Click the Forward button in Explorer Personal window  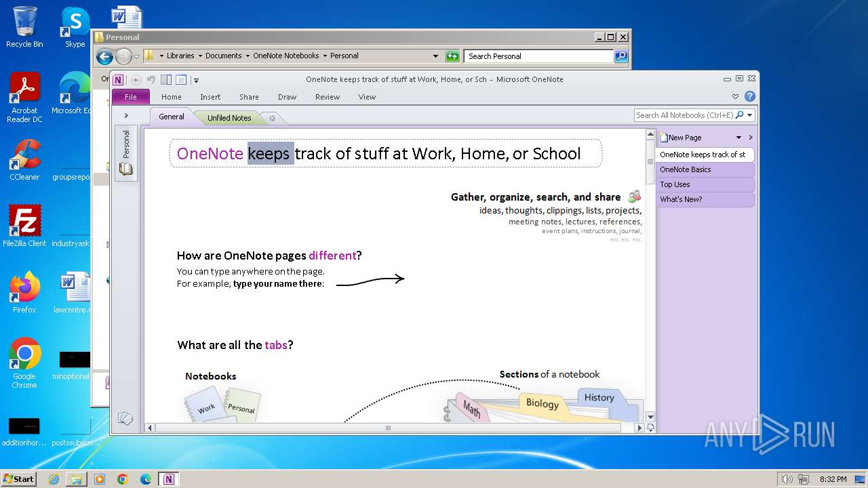123,56
